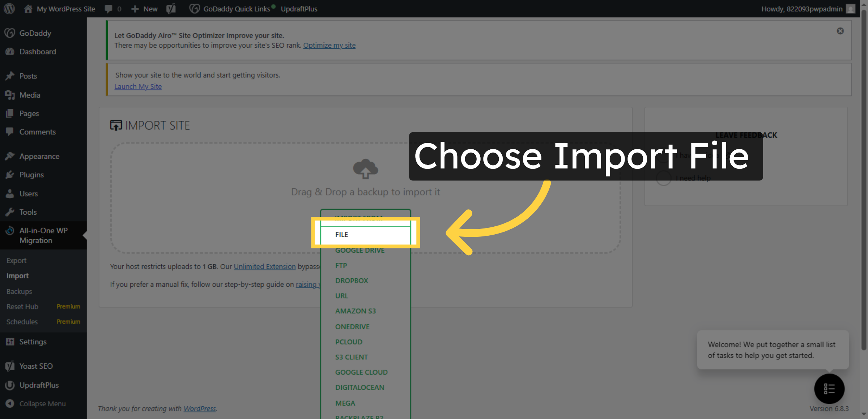
Task: Open UpdraftPlus from the sidebar icon
Action: (x=10, y=385)
